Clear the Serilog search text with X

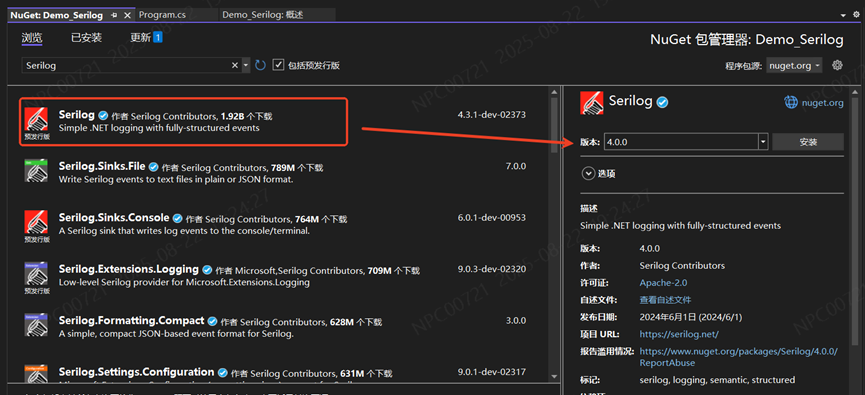tap(234, 65)
